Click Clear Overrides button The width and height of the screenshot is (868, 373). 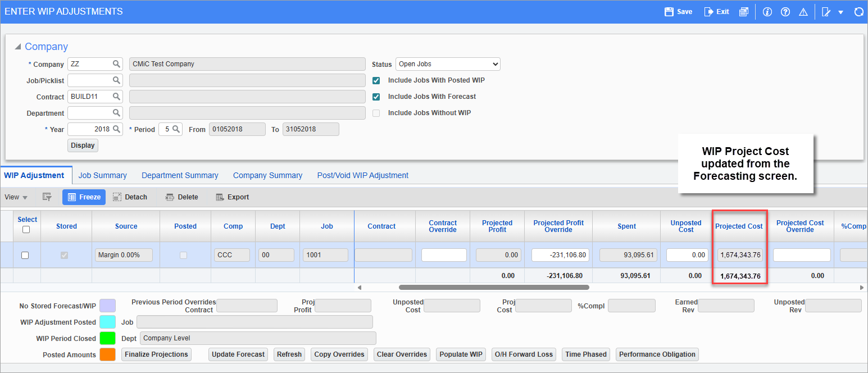pos(402,354)
